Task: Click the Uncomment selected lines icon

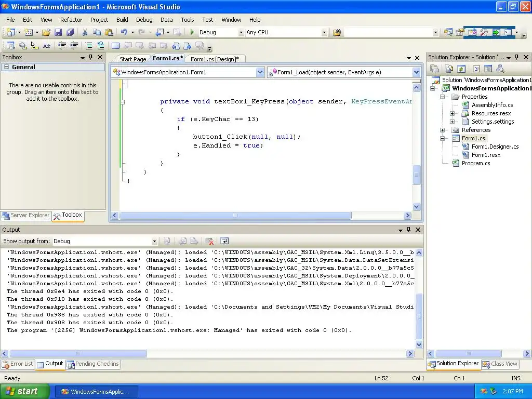Action: pos(101,46)
